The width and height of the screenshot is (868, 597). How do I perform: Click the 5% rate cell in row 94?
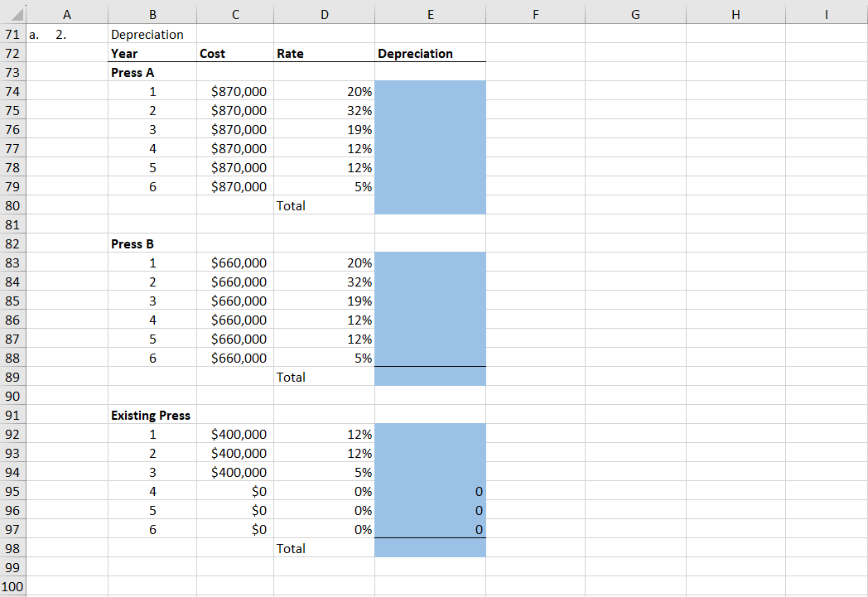(x=325, y=472)
